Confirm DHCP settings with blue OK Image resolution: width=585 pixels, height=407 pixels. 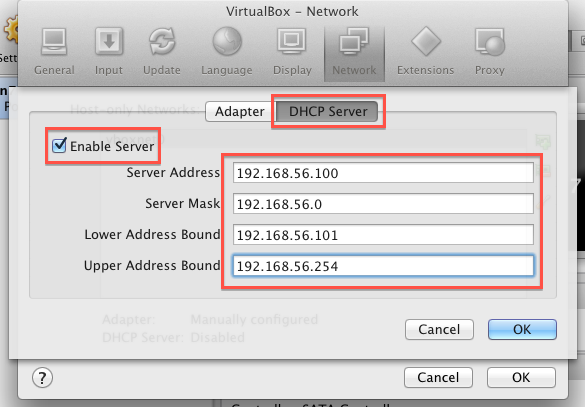pyautogui.click(x=522, y=329)
